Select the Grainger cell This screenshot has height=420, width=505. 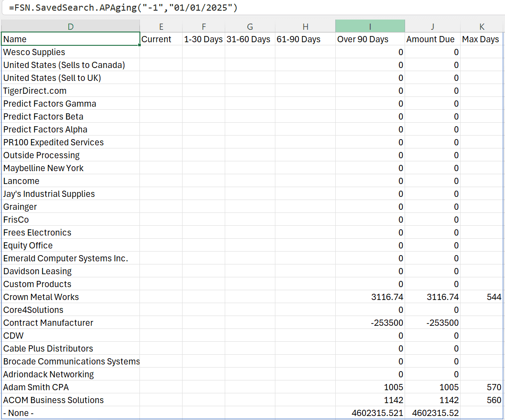(71, 207)
